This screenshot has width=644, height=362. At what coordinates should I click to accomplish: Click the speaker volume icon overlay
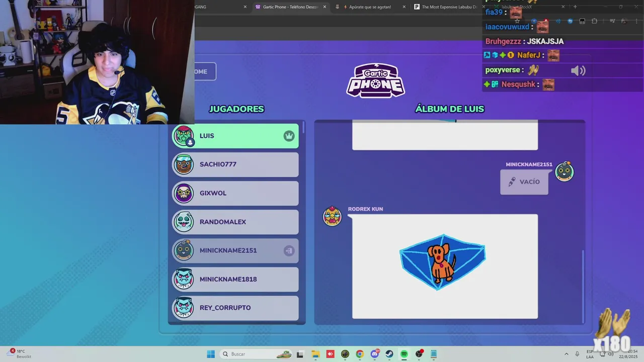[x=578, y=71]
